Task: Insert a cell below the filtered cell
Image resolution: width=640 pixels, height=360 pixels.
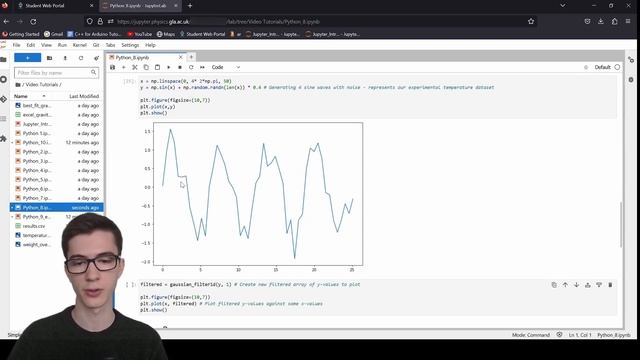Action: point(599,285)
